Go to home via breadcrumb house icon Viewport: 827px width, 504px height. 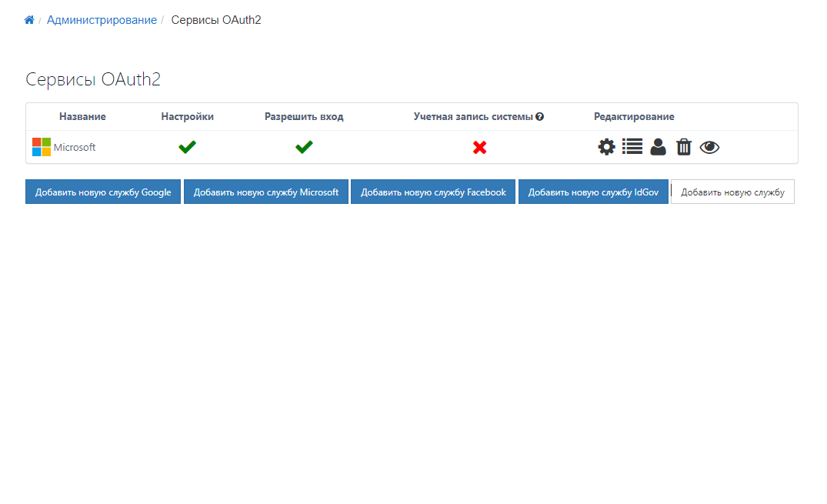pyautogui.click(x=29, y=20)
